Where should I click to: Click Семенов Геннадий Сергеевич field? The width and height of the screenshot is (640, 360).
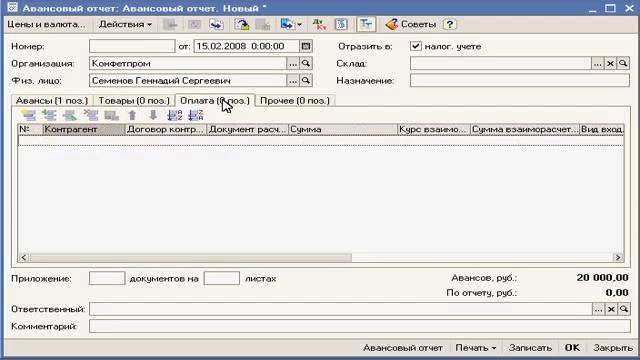(x=188, y=80)
